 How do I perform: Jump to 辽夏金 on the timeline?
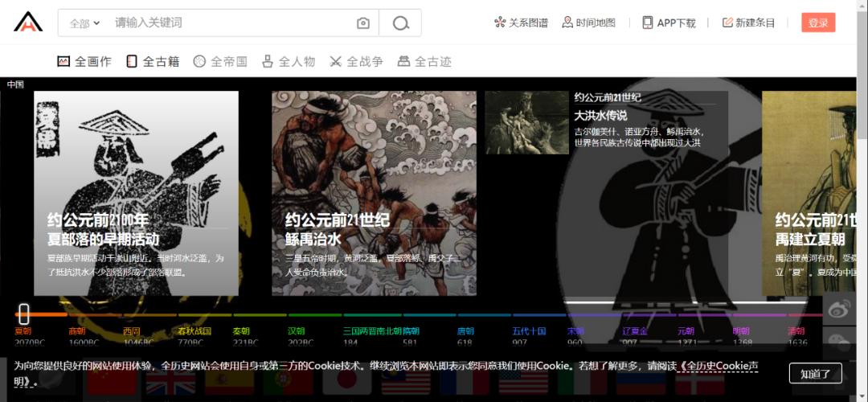point(635,331)
